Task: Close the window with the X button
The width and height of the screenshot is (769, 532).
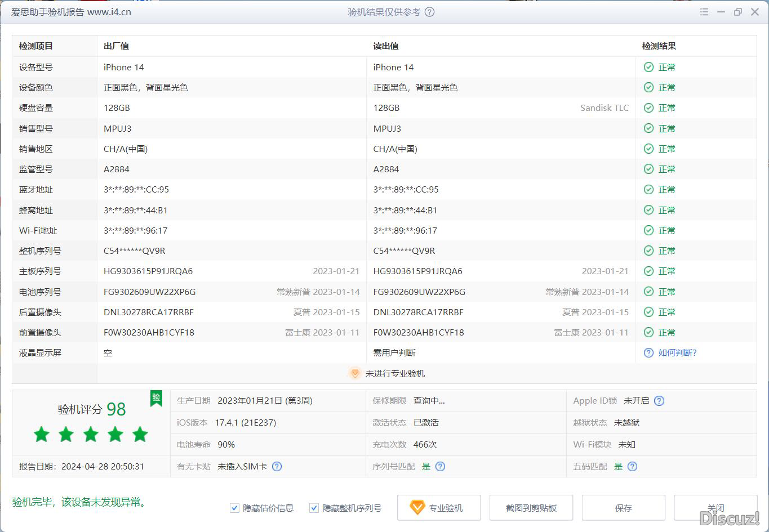Action: coord(755,12)
